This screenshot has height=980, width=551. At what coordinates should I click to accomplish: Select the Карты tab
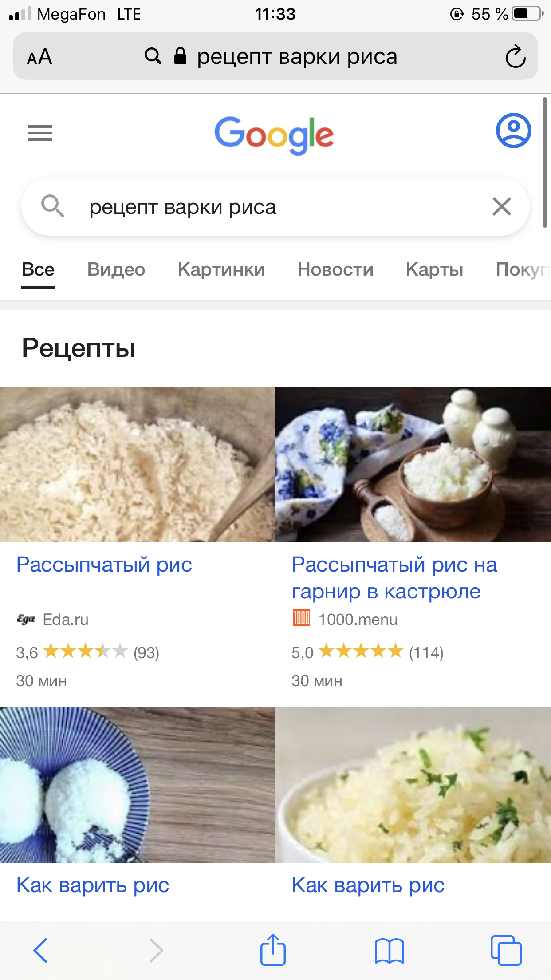(435, 269)
